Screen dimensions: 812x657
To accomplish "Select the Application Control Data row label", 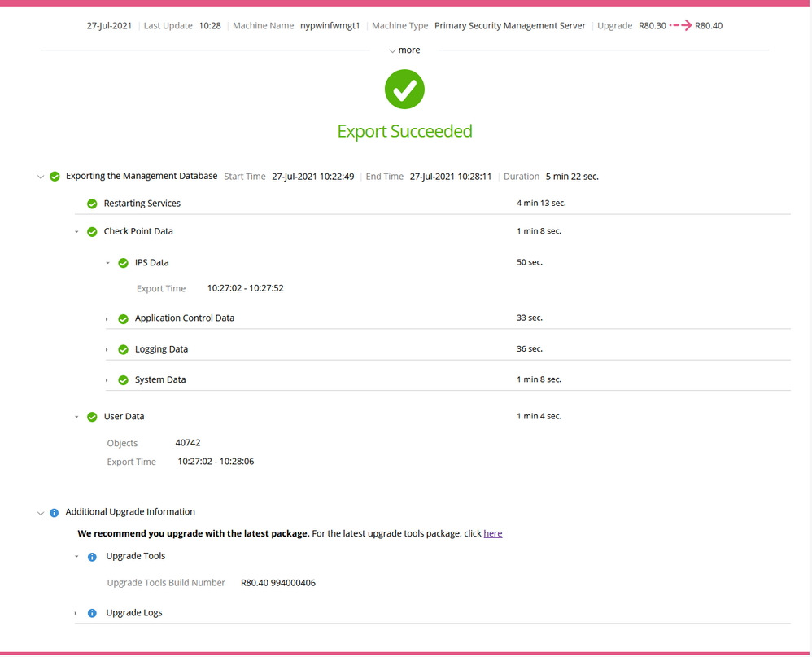I will point(185,318).
